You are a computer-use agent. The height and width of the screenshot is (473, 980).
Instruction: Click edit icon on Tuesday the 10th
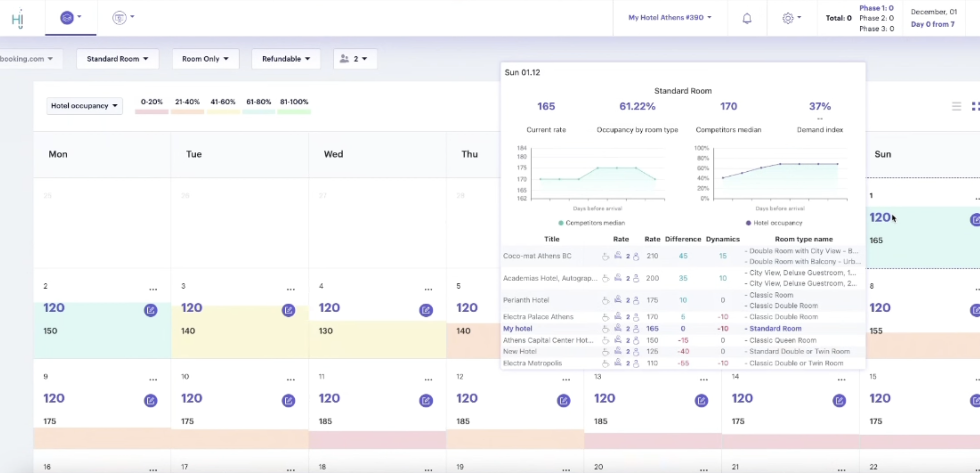(x=288, y=401)
